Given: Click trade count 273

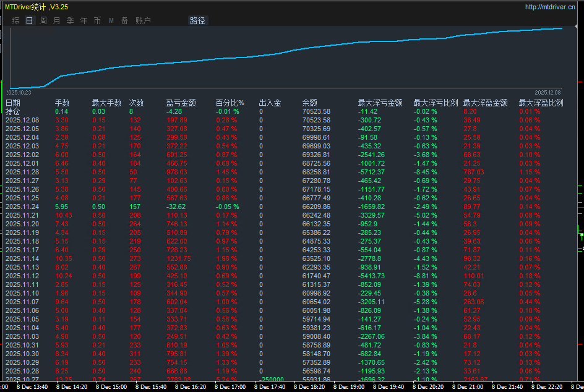Looking at the screenshot, I should 135,258.
